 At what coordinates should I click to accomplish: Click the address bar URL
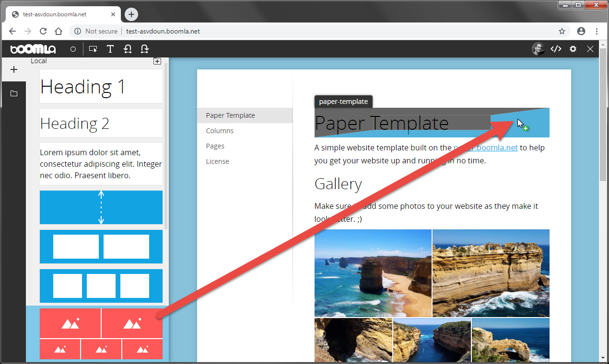[x=163, y=31]
